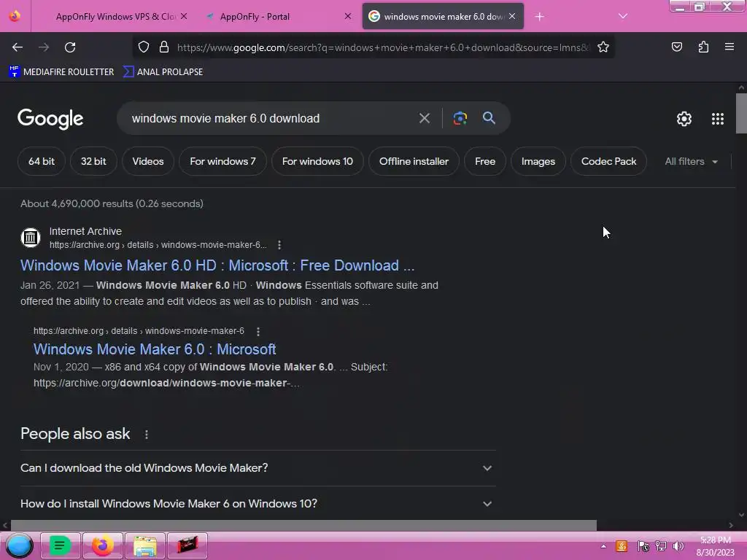Expand "How do I install Windows Movie Maker 6" question
Screen dimensions: 747x560
point(258,504)
